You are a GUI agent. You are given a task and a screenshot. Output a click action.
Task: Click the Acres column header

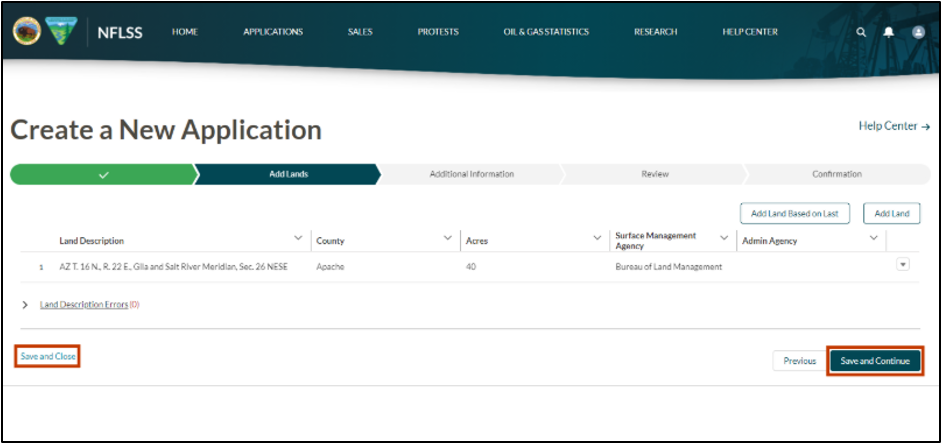(x=477, y=241)
